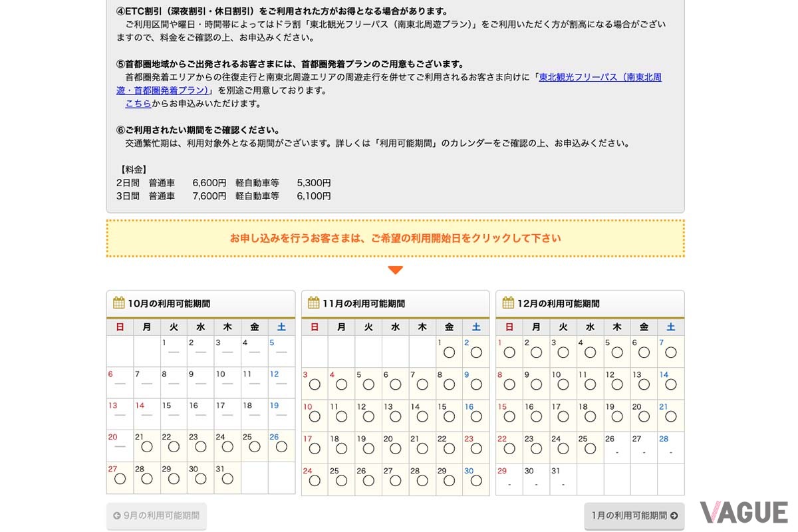Select Saturday November 2 start date
The width and height of the screenshot is (798, 532).
[476, 352]
